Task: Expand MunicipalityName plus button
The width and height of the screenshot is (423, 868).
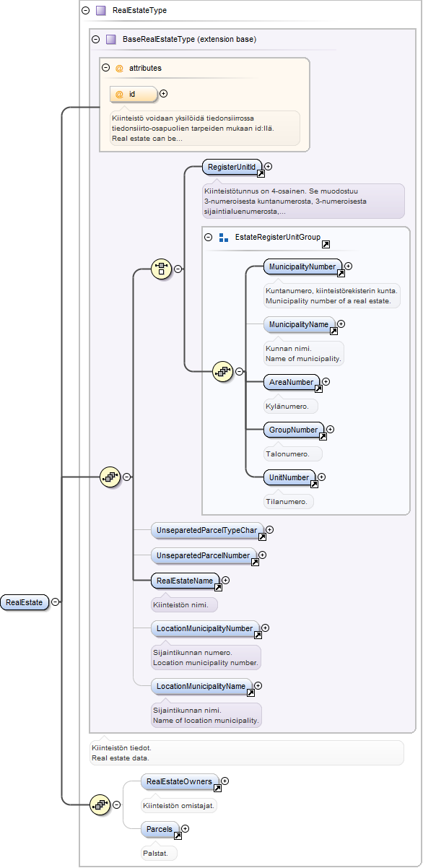Action: 341,324
